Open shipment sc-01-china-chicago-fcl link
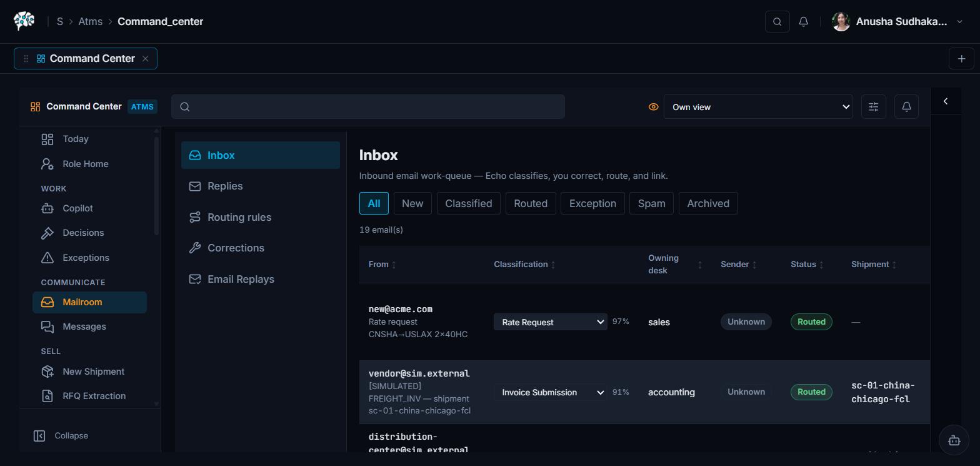Image resolution: width=980 pixels, height=466 pixels. pos(882,392)
